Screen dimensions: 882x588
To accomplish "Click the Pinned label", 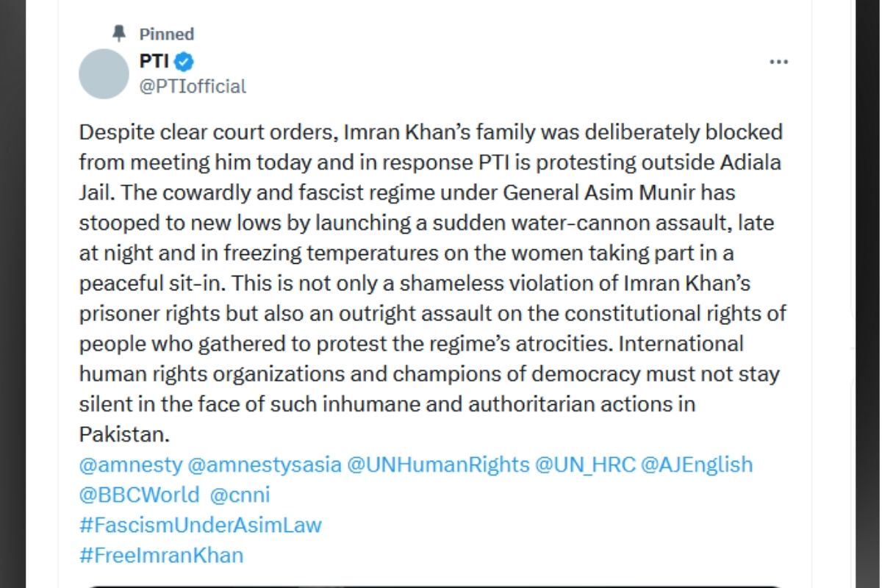I will pyautogui.click(x=167, y=34).
